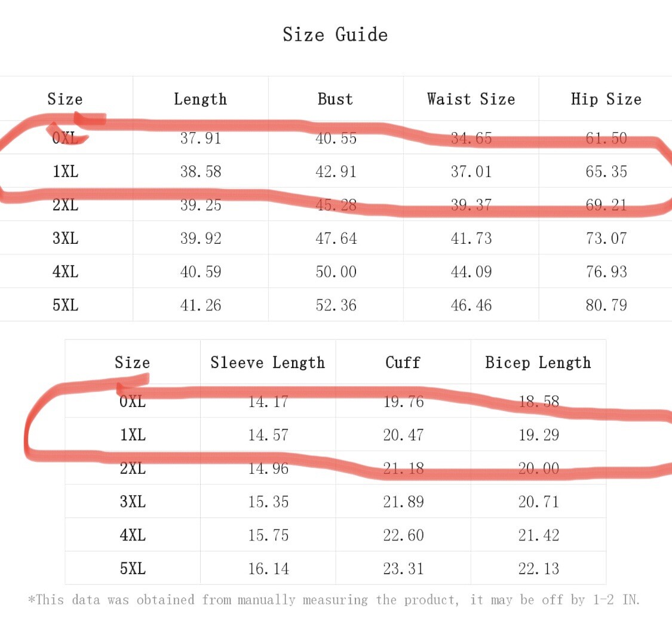The height and width of the screenshot is (628, 672).
Task: Click the Hip Size column header
Action: (x=606, y=99)
